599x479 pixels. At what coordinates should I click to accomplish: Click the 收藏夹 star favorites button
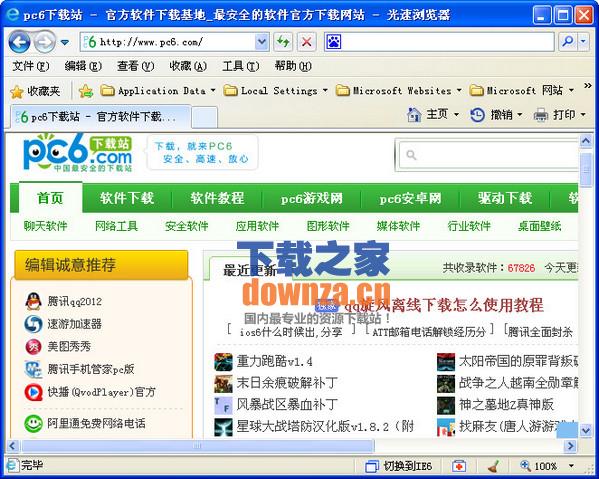35,91
